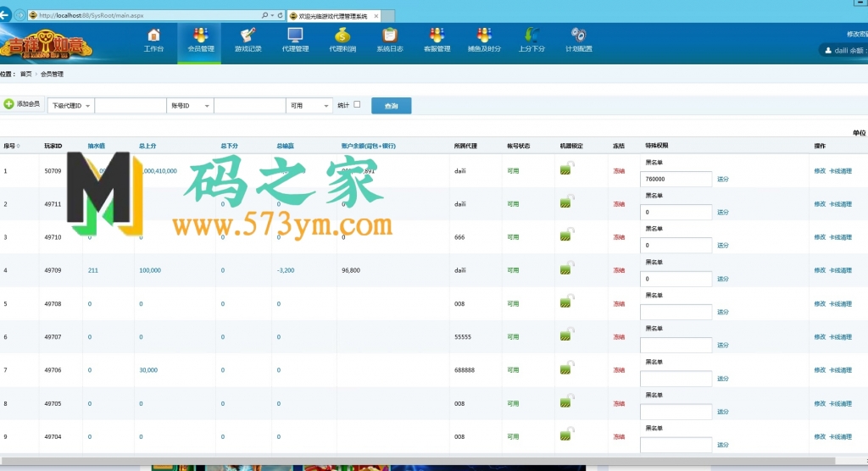
Task: Click the points field showing 760000
Action: point(676,179)
